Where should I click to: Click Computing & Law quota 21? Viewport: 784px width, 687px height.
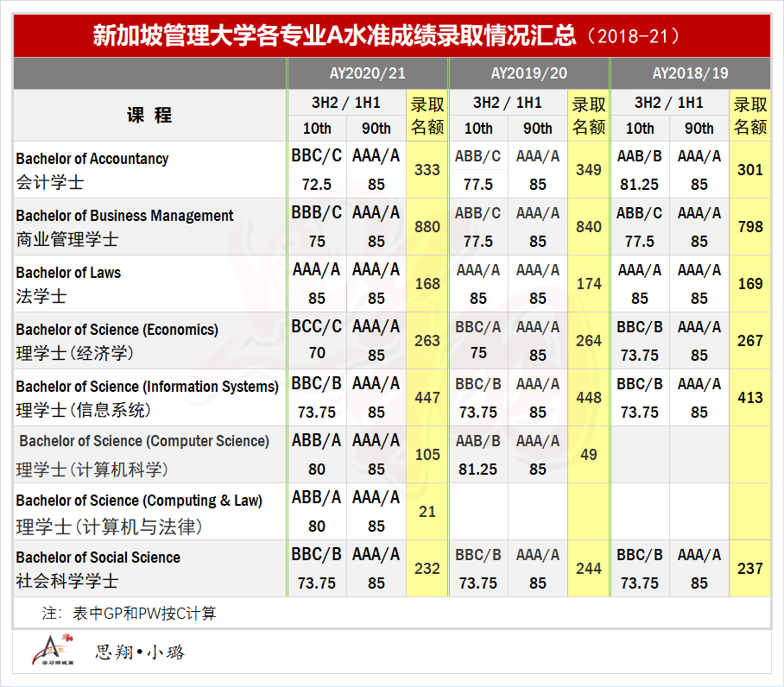coord(427,512)
